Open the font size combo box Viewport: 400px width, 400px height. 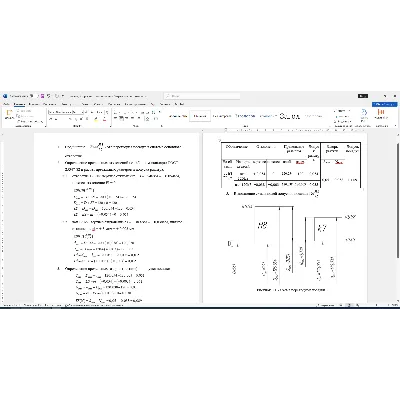[78, 112]
